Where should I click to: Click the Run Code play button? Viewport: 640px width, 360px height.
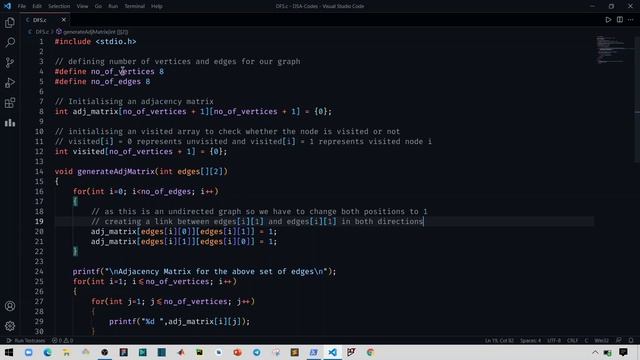click(608, 20)
